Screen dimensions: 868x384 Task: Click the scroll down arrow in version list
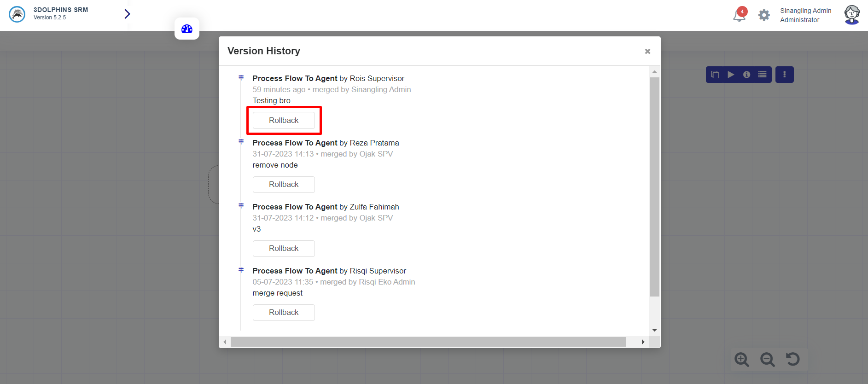(654, 330)
